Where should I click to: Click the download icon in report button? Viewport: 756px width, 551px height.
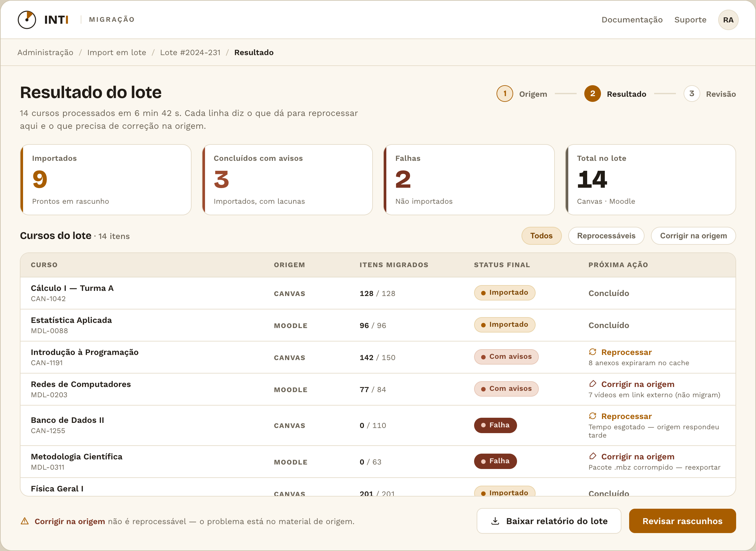[495, 521]
